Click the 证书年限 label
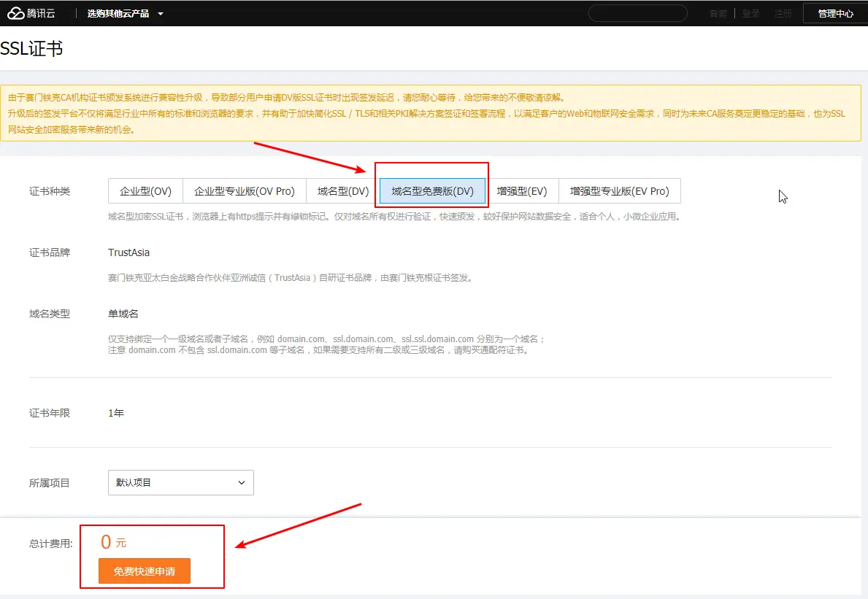The image size is (868, 599). tap(50, 413)
